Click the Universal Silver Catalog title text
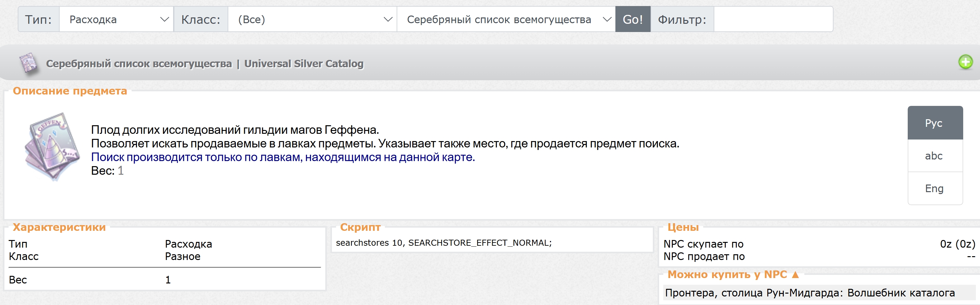The width and height of the screenshot is (980, 305). point(304,63)
